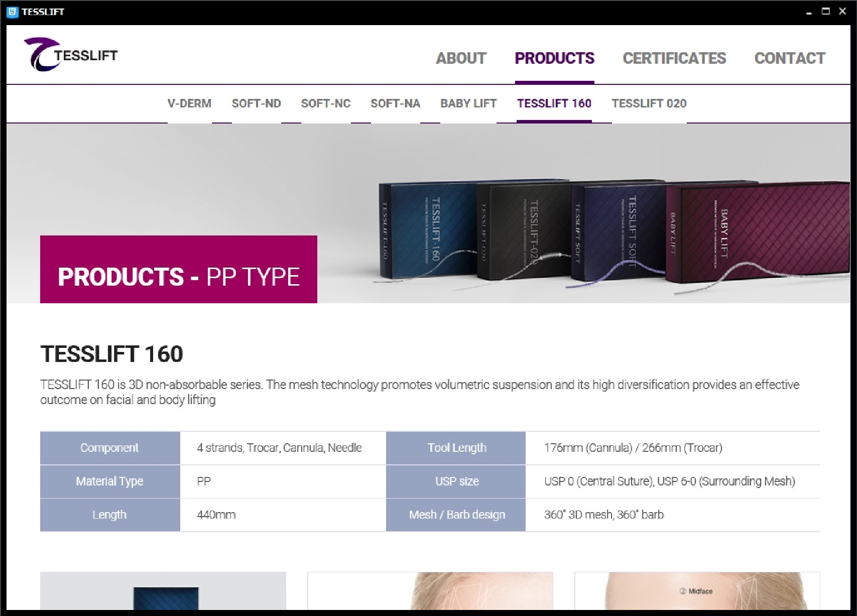
Task: Open the Midface diagram thumbnail
Action: pyautogui.click(x=697, y=591)
